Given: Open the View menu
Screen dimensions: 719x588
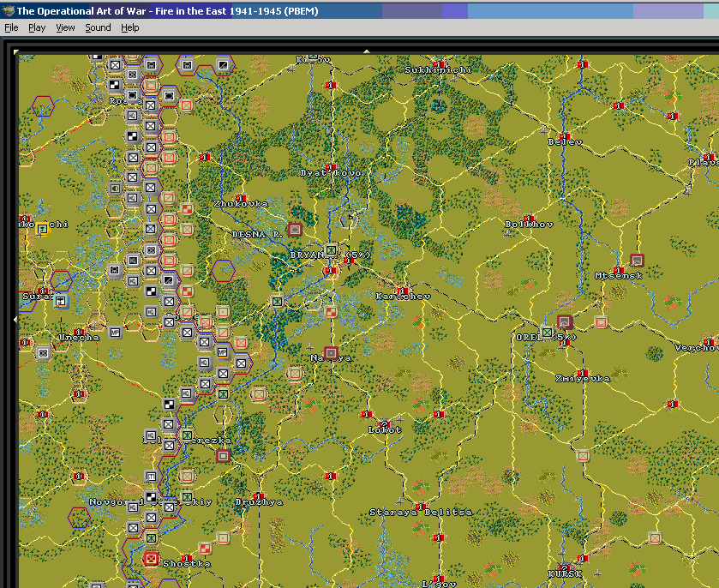Looking at the screenshot, I should (65, 27).
